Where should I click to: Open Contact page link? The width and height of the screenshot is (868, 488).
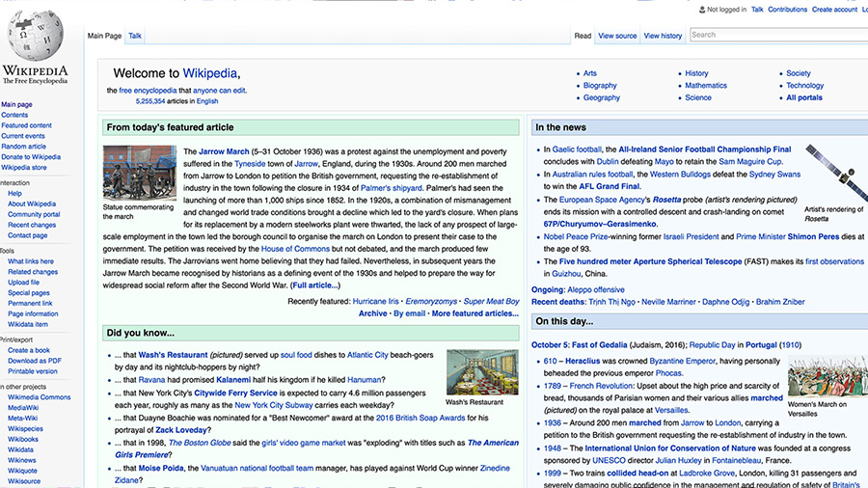coord(27,235)
